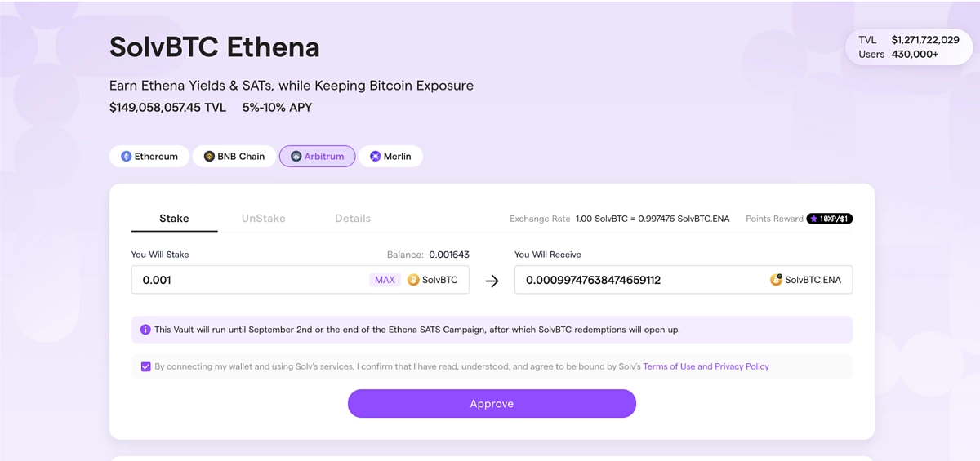Switch to the UnStake tab

pyautogui.click(x=264, y=219)
